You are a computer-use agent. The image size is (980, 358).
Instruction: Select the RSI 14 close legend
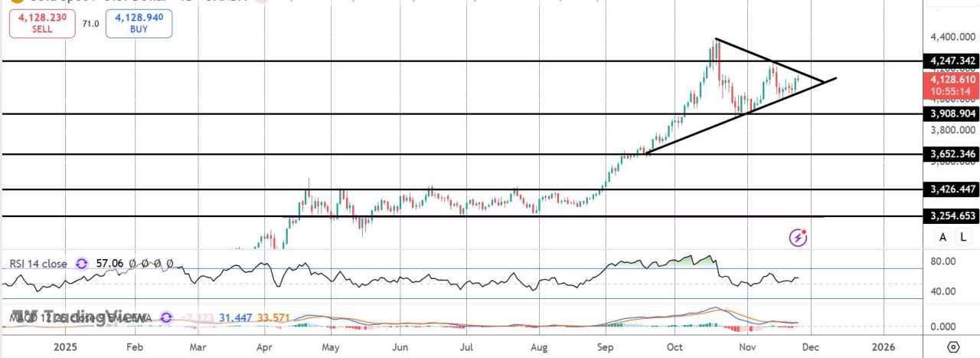click(38, 264)
